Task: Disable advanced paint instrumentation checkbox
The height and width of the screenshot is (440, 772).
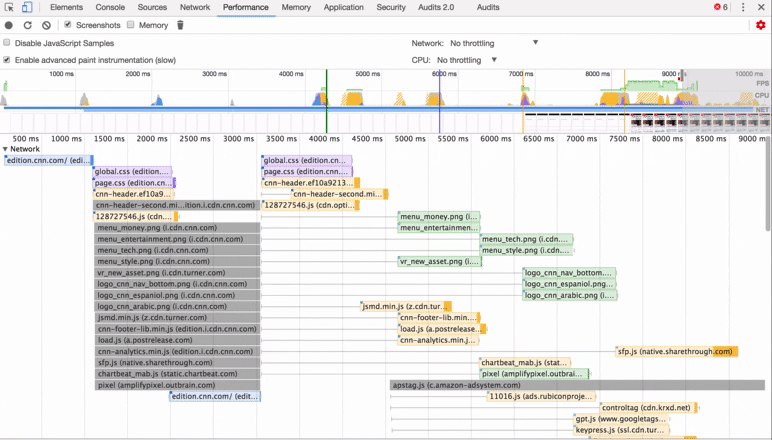Action: click(6, 60)
